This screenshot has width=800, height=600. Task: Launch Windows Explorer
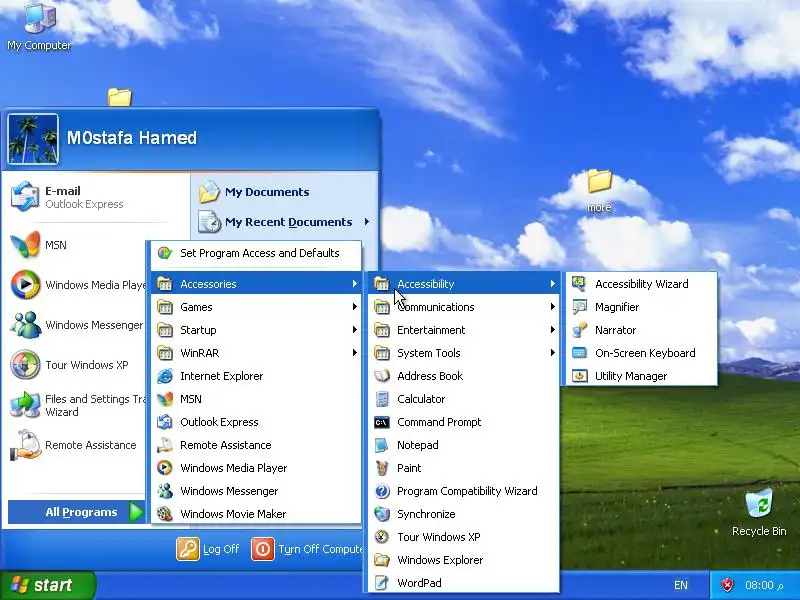[463, 560]
